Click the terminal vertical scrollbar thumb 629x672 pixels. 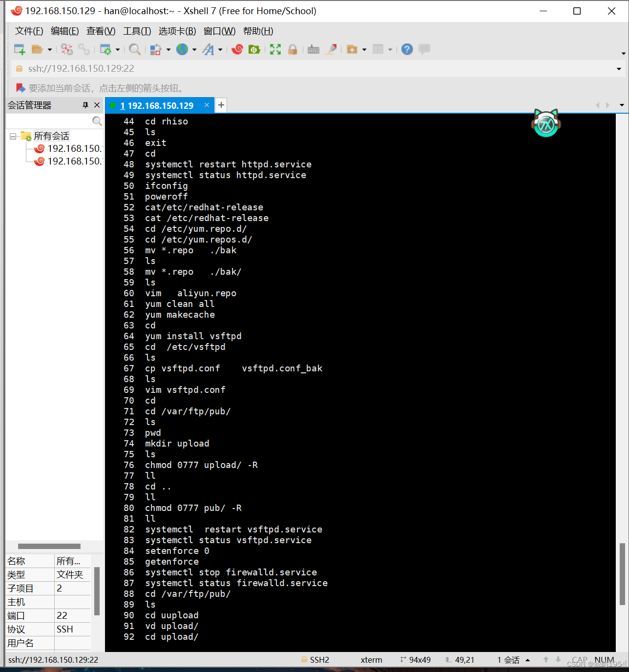622,574
